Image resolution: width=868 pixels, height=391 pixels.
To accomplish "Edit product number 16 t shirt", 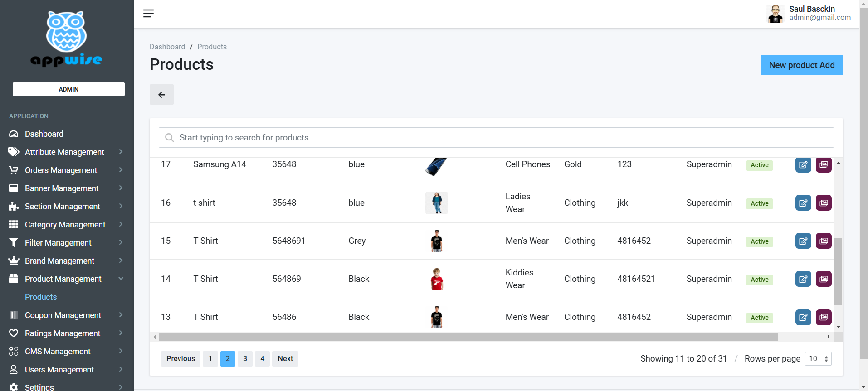I will pos(803,203).
